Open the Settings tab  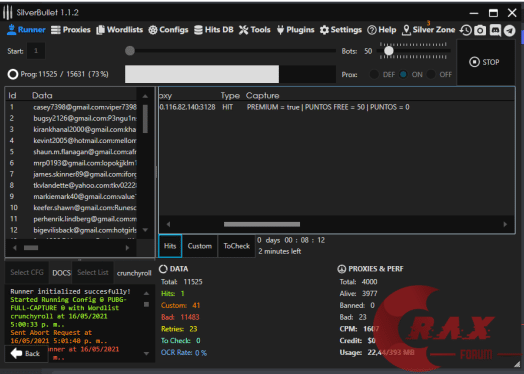(341, 30)
